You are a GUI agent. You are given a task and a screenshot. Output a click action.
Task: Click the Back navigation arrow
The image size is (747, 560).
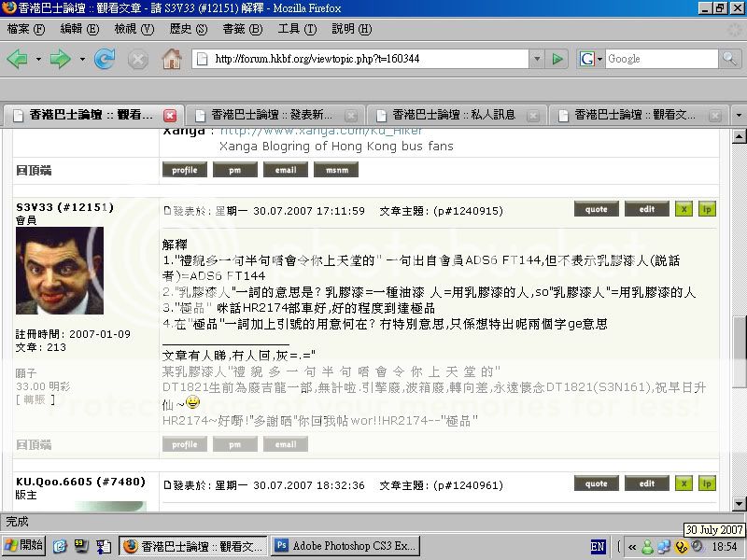click(x=16, y=59)
